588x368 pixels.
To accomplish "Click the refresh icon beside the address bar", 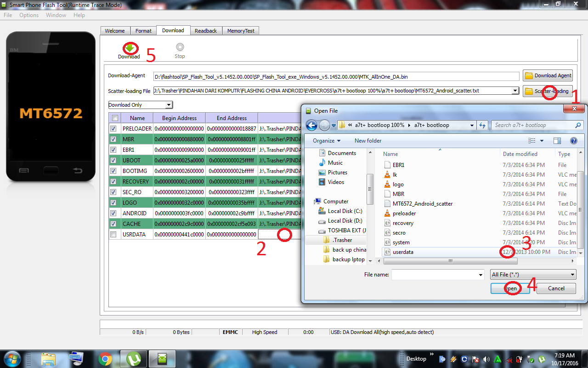I will coord(482,125).
